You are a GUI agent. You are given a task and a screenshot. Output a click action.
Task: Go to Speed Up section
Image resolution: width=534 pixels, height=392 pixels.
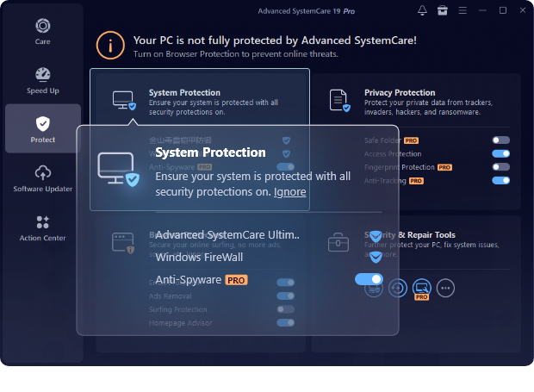click(x=42, y=80)
